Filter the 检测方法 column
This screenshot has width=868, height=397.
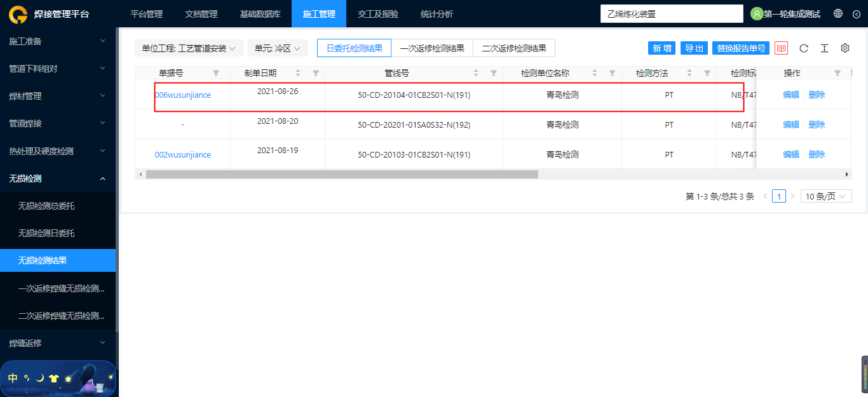coord(707,73)
